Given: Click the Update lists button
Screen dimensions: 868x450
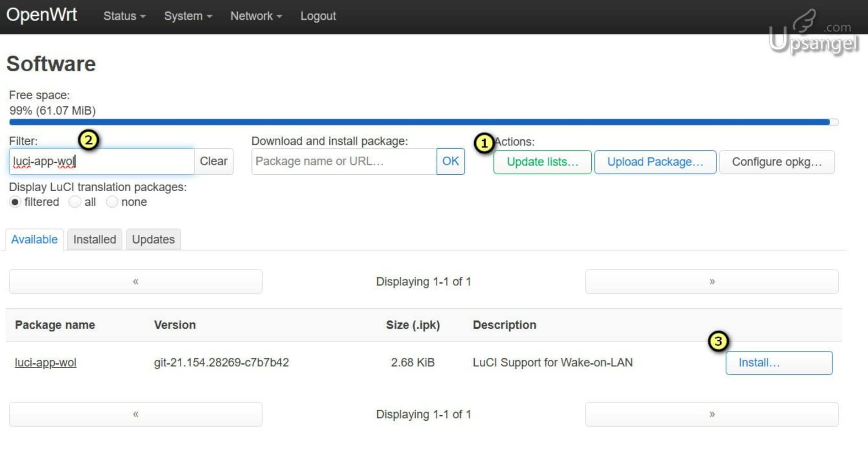Looking at the screenshot, I should 542,162.
